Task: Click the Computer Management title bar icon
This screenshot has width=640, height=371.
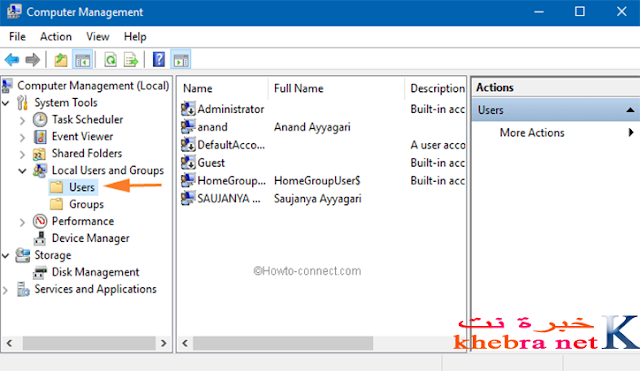Action: 14,11
